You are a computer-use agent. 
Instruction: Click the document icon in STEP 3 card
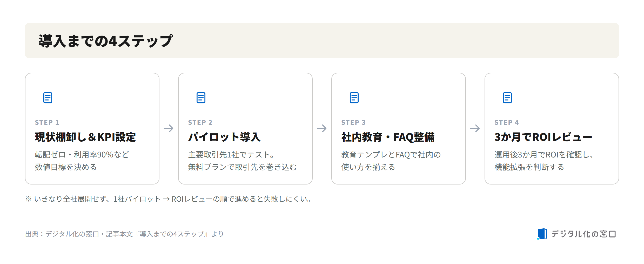pyautogui.click(x=354, y=98)
